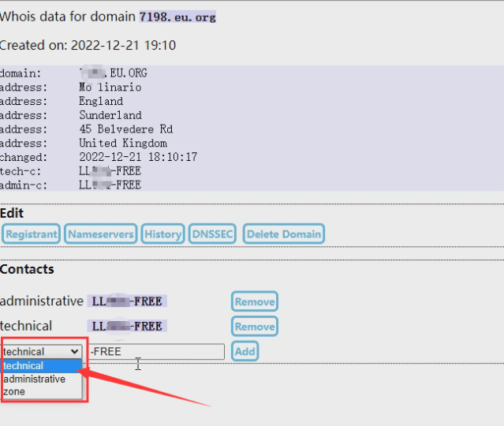Remove the technical contact
Viewport: 504px width, 426px height.
(x=254, y=327)
